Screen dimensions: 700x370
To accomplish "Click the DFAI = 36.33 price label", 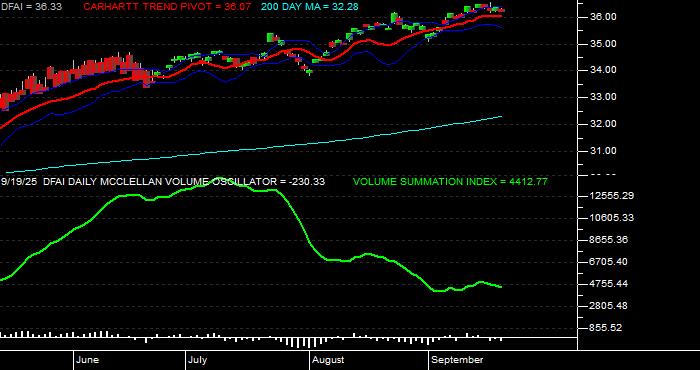I will point(31,7).
